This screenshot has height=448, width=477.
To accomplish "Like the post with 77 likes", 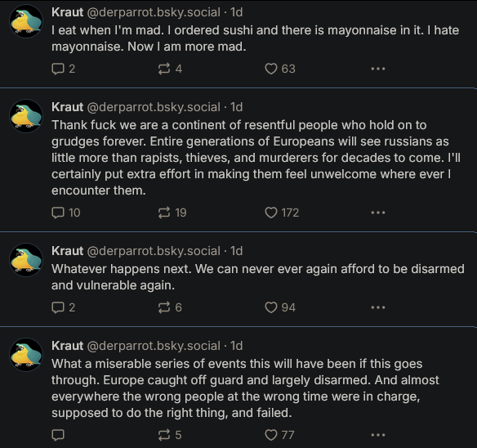I will pos(279,435).
